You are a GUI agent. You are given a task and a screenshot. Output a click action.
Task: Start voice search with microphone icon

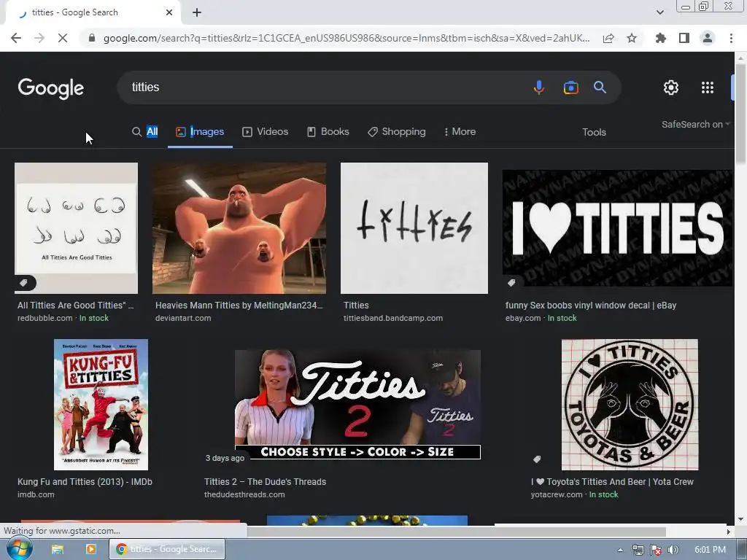click(539, 87)
